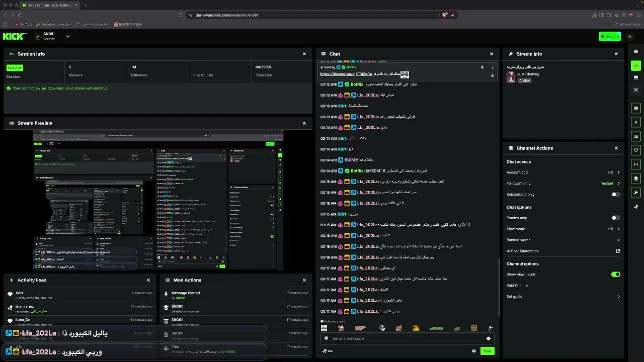Close the Mod Actions panel
This screenshot has height=362, width=644.
pos(304,280)
